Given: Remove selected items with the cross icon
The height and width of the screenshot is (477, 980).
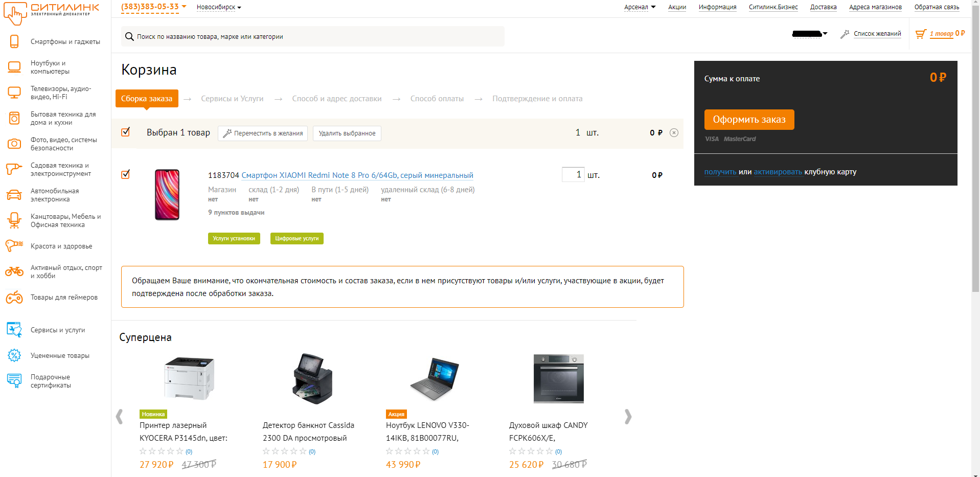Looking at the screenshot, I should pyautogui.click(x=674, y=132).
